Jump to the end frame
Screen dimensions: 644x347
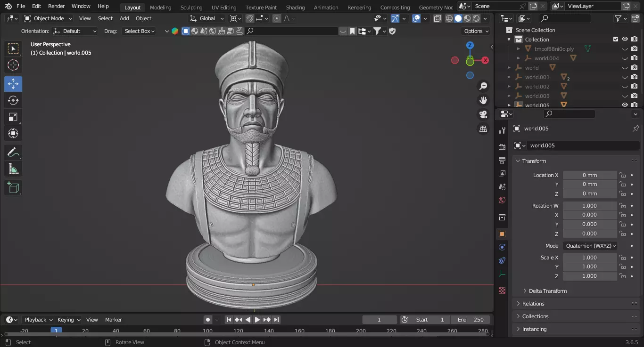pyautogui.click(x=276, y=320)
